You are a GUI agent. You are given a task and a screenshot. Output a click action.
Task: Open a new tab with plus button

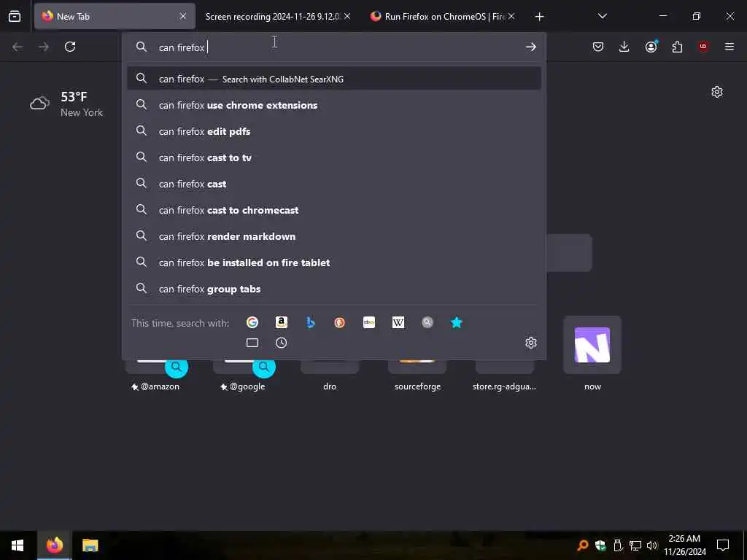539,17
